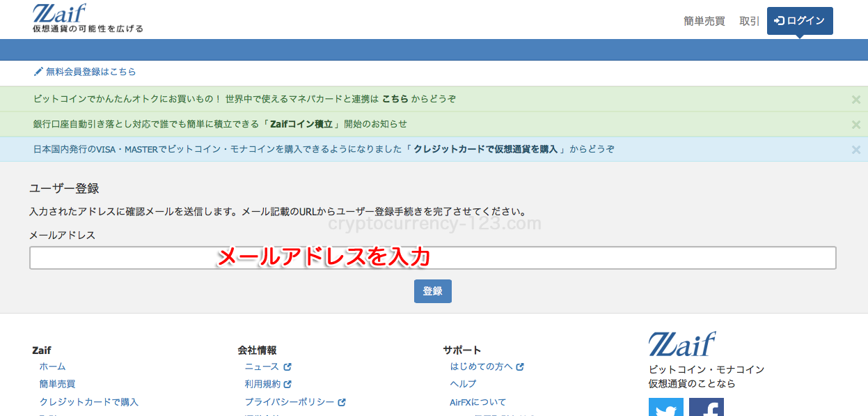Open the AirFXについて link

coord(478,402)
